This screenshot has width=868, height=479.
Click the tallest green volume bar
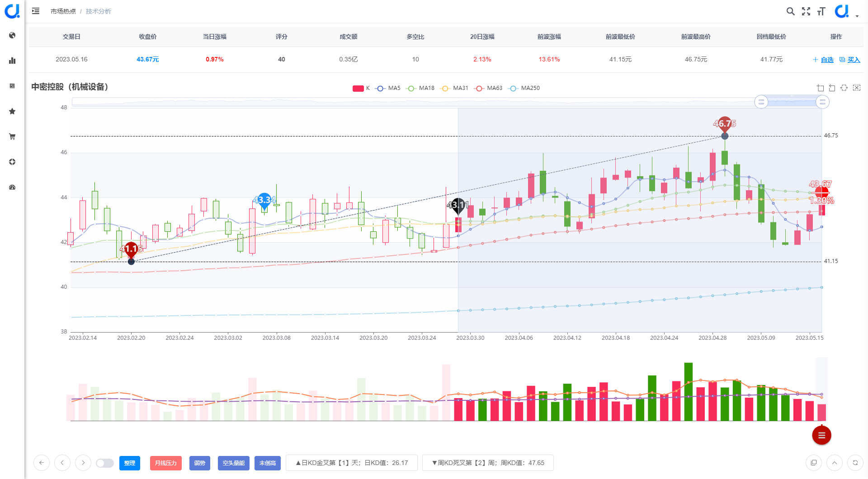[x=689, y=392]
